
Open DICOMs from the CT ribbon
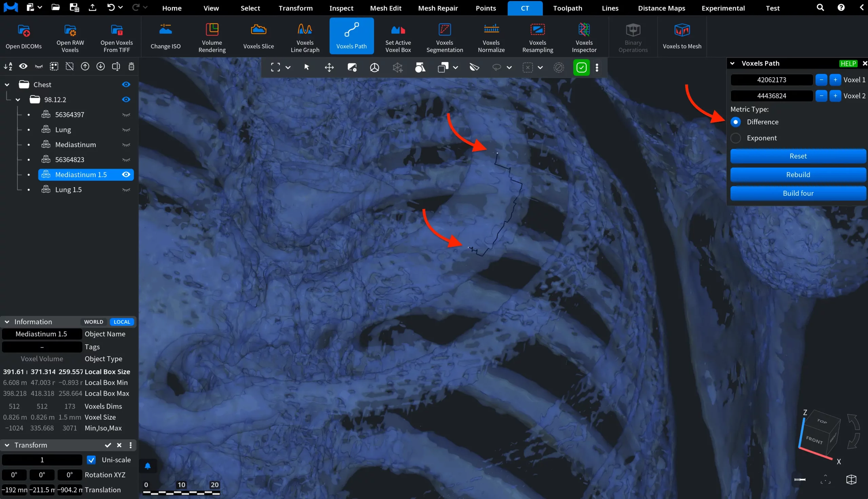[24, 36]
